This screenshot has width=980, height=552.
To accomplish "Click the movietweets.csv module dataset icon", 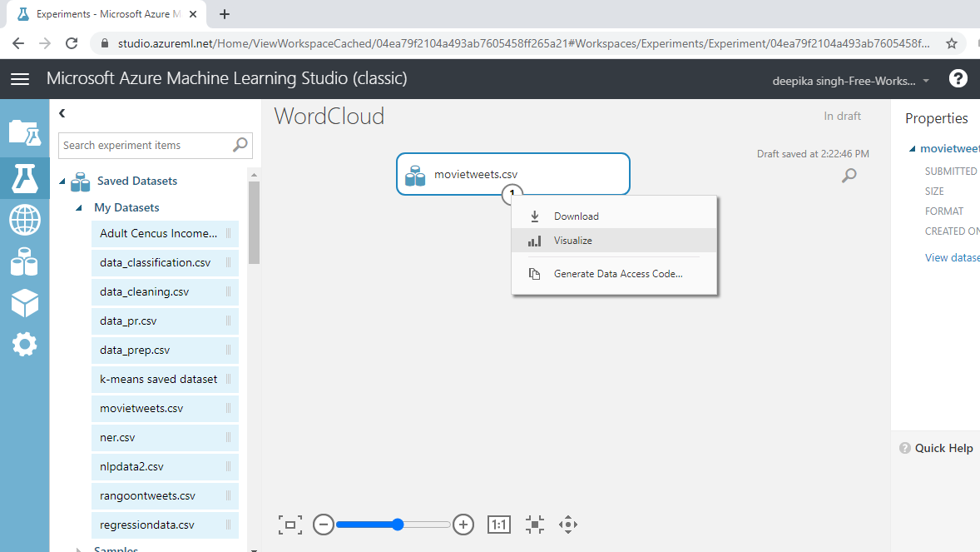I will tap(415, 175).
